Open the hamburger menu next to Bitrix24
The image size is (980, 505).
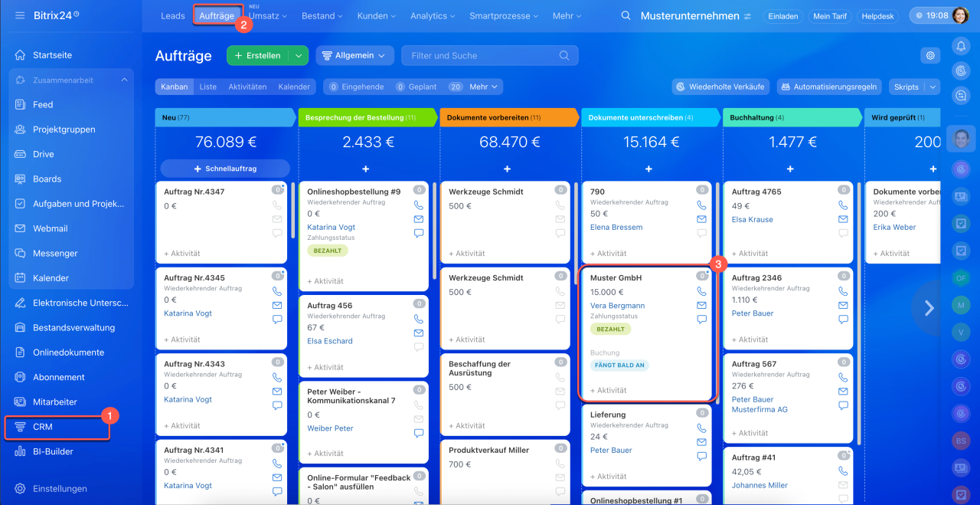(x=20, y=15)
